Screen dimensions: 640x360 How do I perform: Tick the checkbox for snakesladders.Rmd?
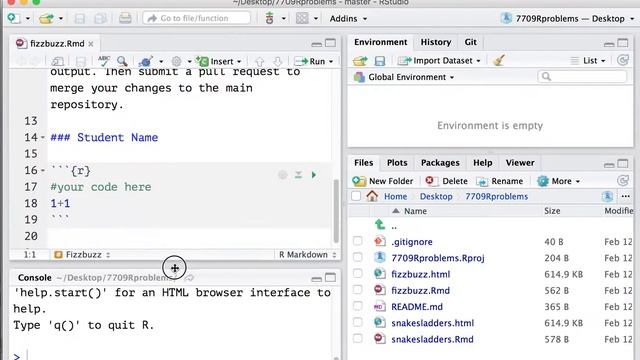pyautogui.click(x=358, y=338)
